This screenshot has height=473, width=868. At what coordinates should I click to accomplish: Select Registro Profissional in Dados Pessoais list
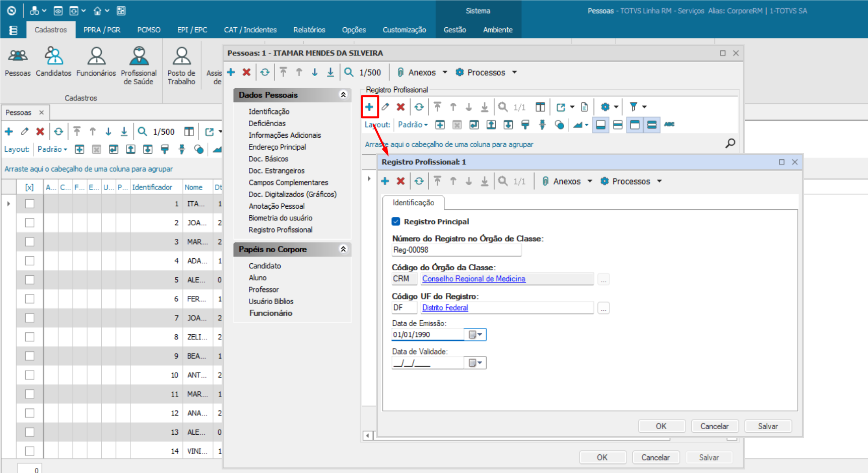280,229
